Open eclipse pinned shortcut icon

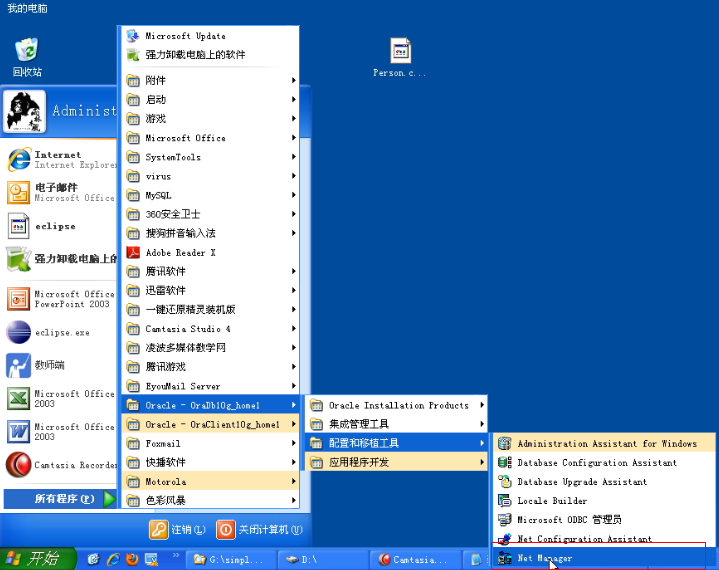[x=18, y=226]
